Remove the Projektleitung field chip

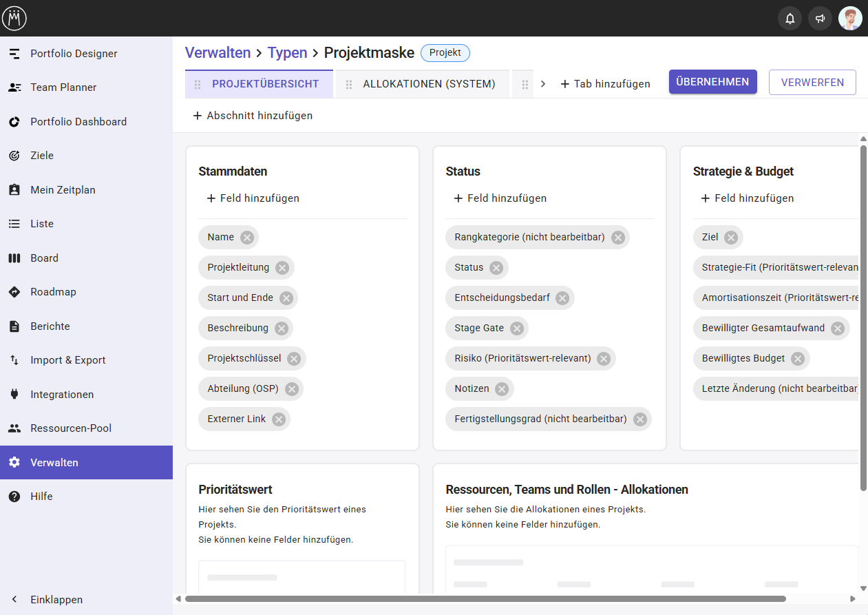tap(282, 268)
